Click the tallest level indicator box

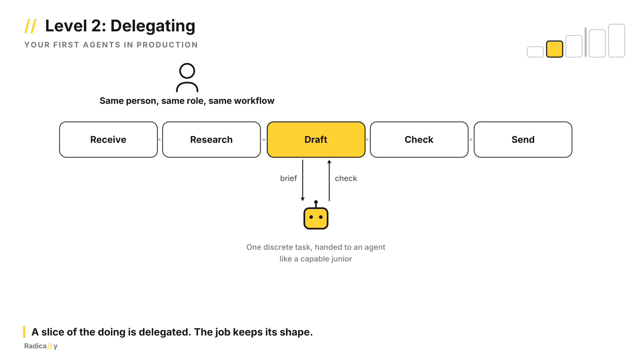[x=617, y=41]
